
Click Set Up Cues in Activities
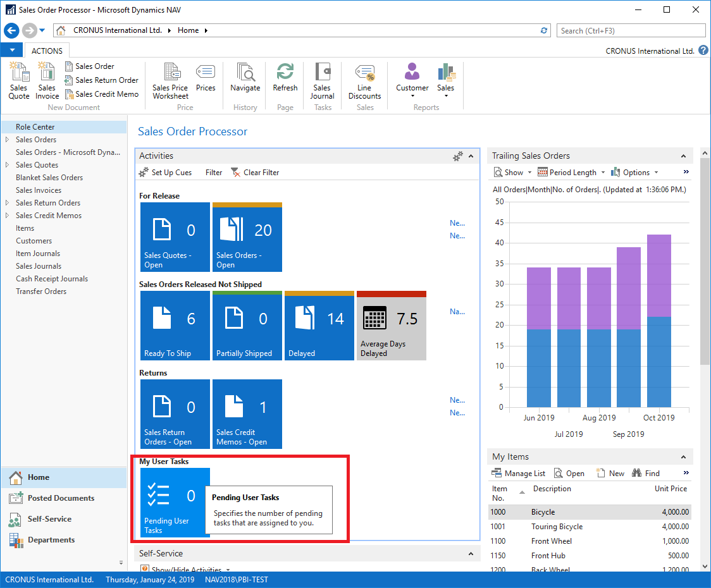pos(166,173)
